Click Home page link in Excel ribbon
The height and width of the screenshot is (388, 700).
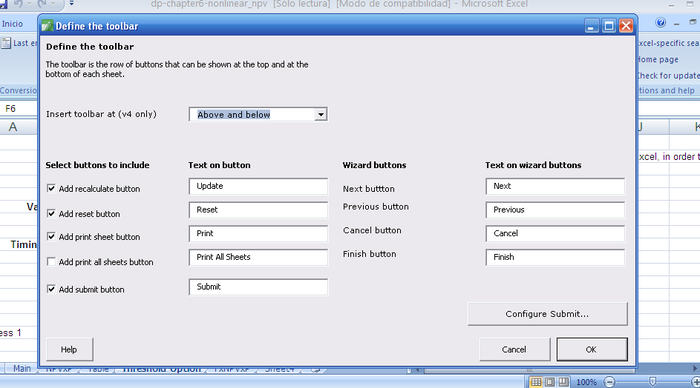click(x=658, y=59)
